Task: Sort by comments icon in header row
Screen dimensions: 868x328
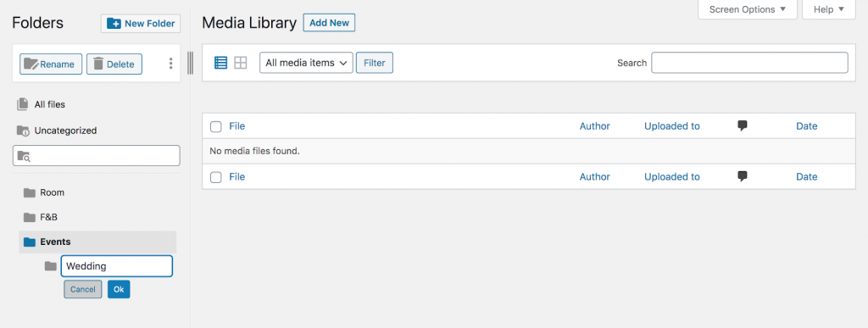Action: coord(743,125)
